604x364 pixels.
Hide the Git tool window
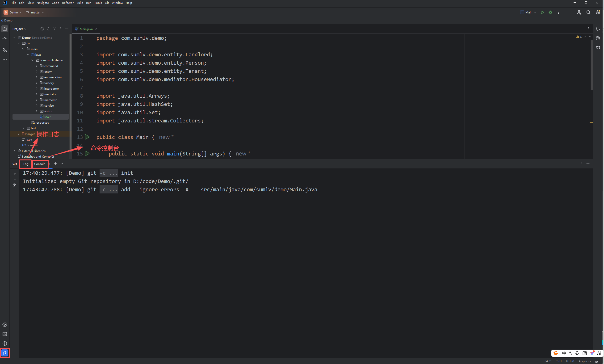point(588,164)
